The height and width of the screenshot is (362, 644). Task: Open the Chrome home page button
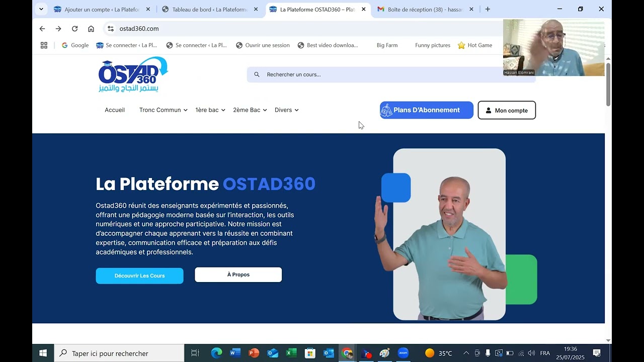tap(91, 29)
